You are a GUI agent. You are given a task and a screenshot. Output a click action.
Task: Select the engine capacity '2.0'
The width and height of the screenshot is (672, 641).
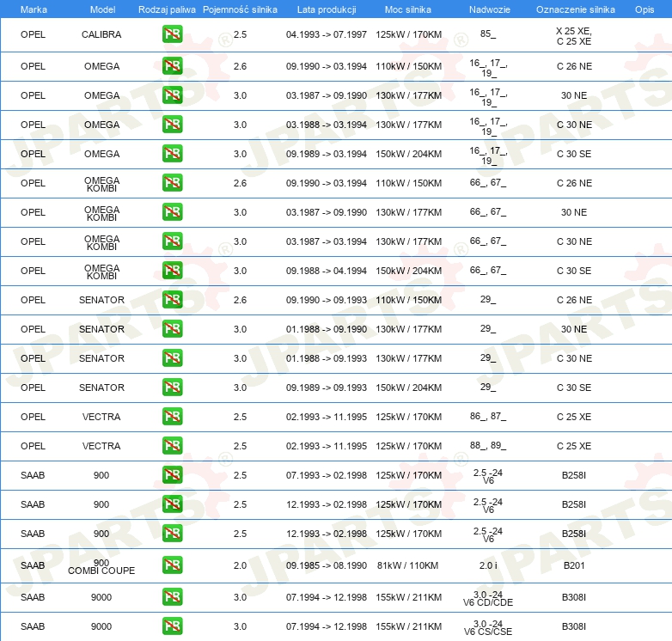240,565
